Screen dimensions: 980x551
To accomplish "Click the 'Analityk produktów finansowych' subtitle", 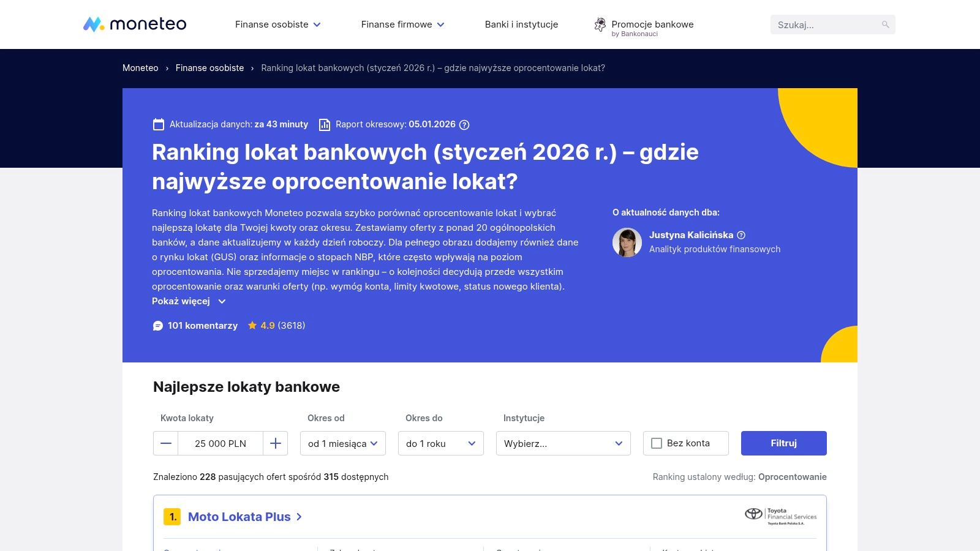I will 715,249.
